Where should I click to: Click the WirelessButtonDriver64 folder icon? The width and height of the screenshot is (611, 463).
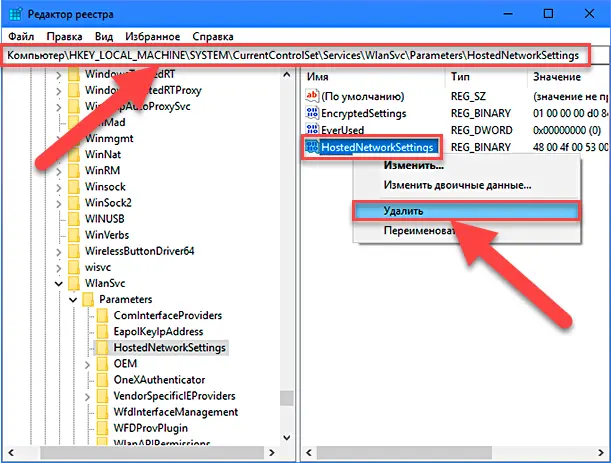point(74,251)
